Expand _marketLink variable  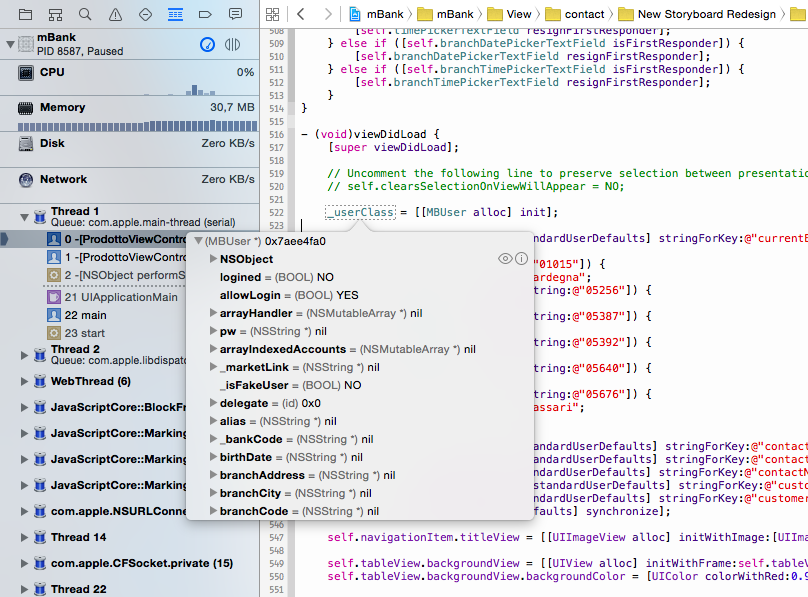tap(213, 367)
